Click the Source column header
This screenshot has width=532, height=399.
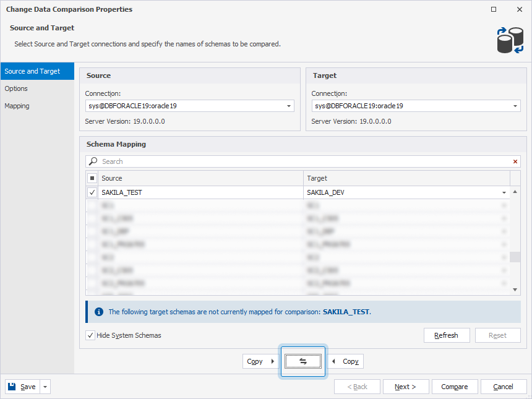201,178
